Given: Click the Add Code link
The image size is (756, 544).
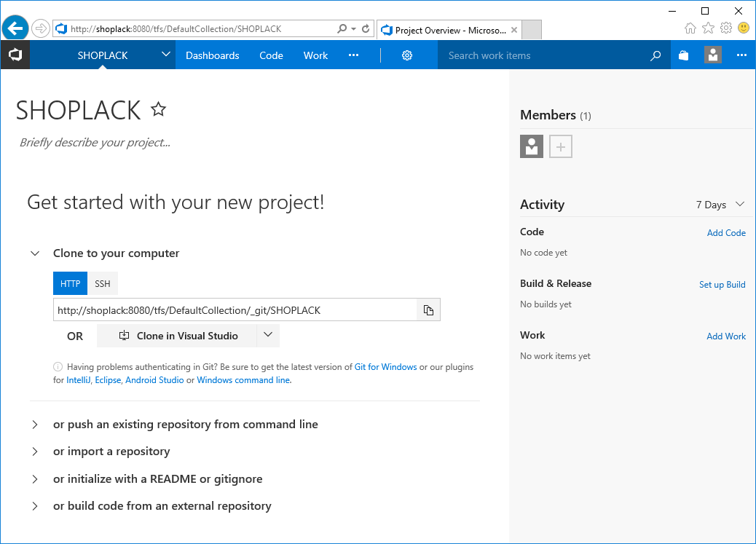Looking at the screenshot, I should [726, 233].
